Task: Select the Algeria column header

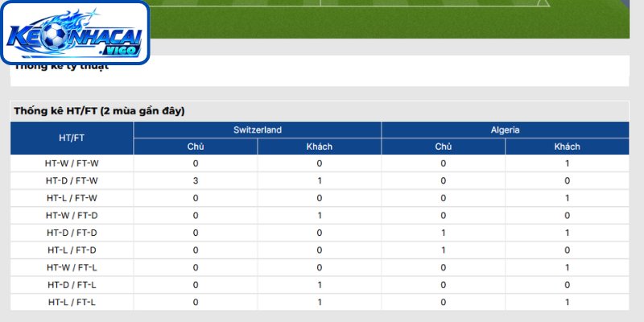Action: tap(506, 130)
